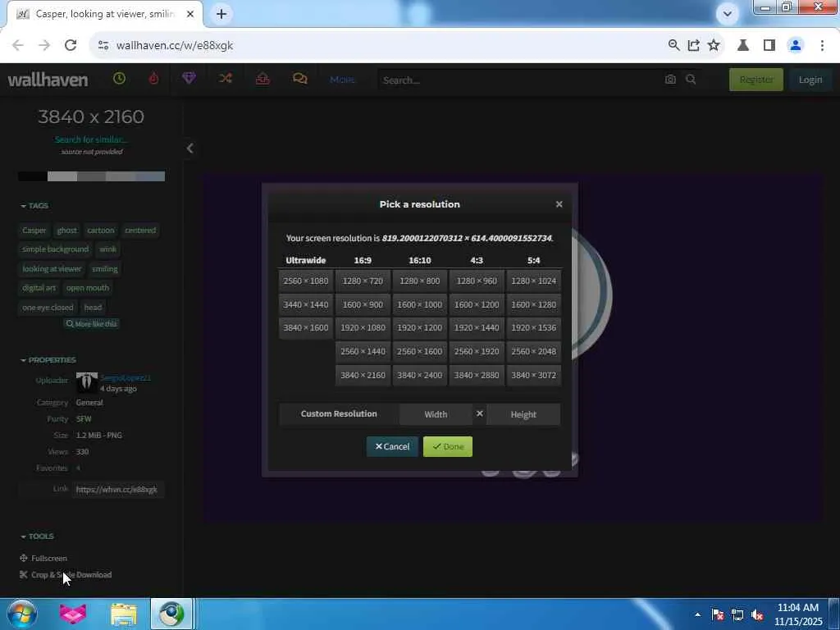Click More like this button
Image resolution: width=840 pixels, height=630 pixels.
pos(92,323)
